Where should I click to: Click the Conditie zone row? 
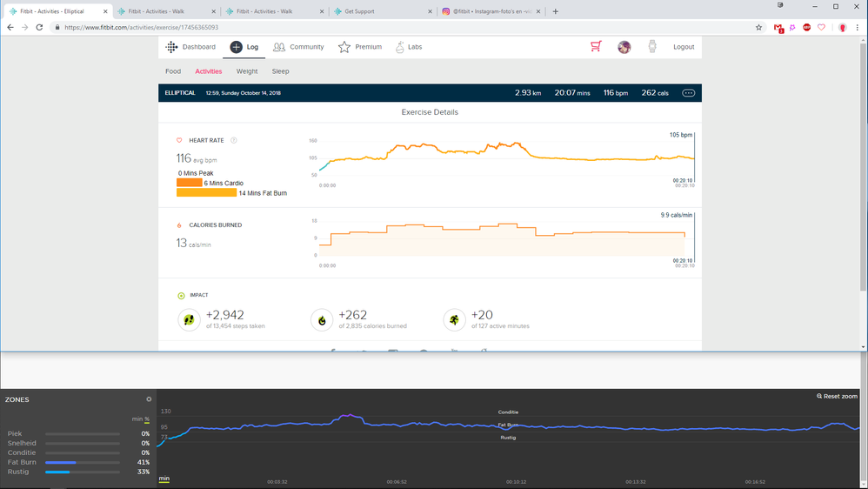pyautogui.click(x=78, y=452)
